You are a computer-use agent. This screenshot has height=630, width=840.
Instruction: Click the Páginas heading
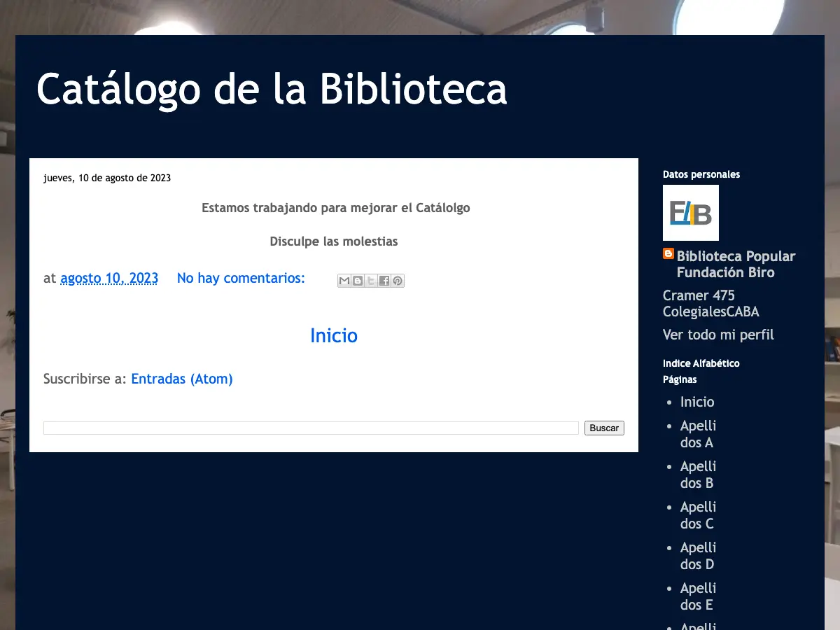pyautogui.click(x=680, y=379)
